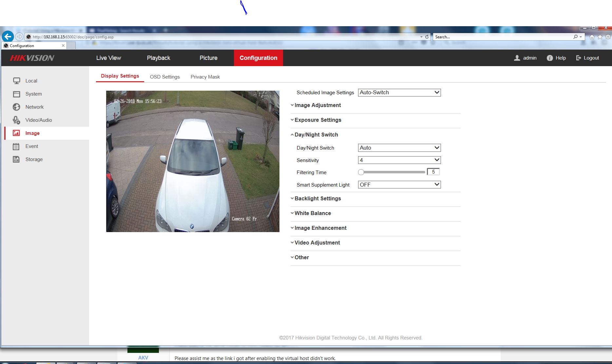Open Smart Supplement Light dropdown
Screen dimensions: 612x364
[399, 185]
